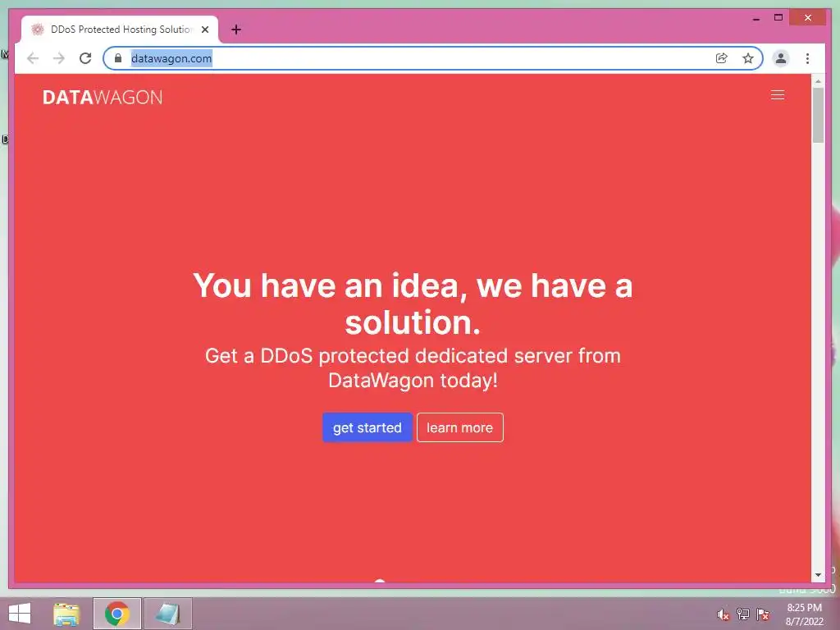Reload the page with the refresh icon
840x630 pixels.
pyautogui.click(x=85, y=58)
